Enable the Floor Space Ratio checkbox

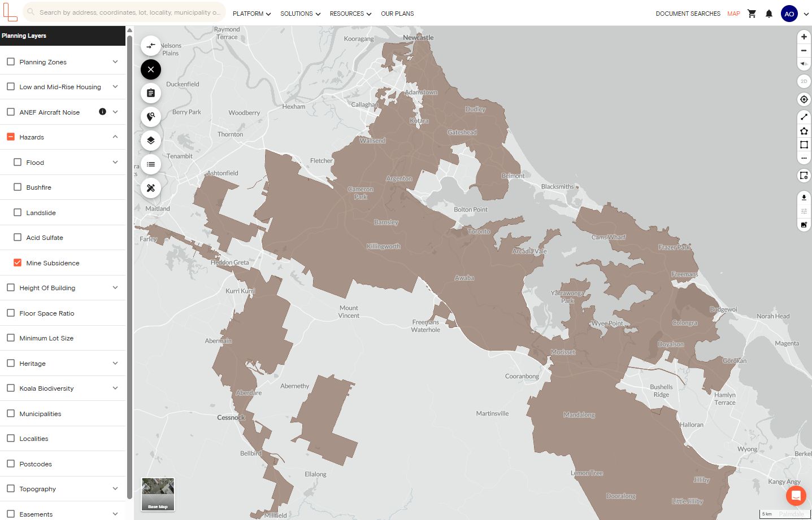pyautogui.click(x=11, y=313)
